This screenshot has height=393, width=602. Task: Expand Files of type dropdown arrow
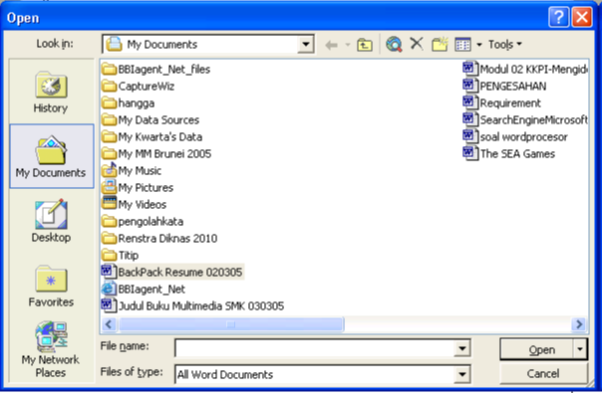(462, 374)
